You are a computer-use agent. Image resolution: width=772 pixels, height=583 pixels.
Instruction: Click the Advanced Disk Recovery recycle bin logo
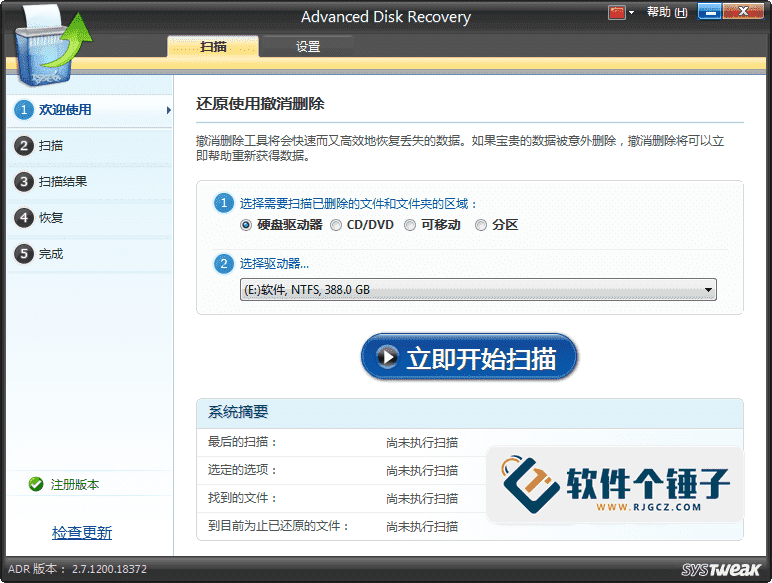point(53,48)
